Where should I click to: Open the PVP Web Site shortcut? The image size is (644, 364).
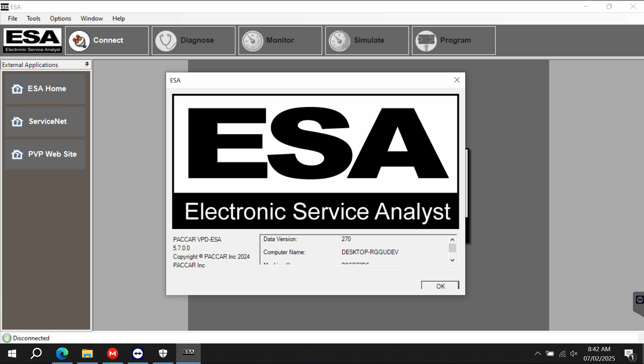click(x=45, y=154)
